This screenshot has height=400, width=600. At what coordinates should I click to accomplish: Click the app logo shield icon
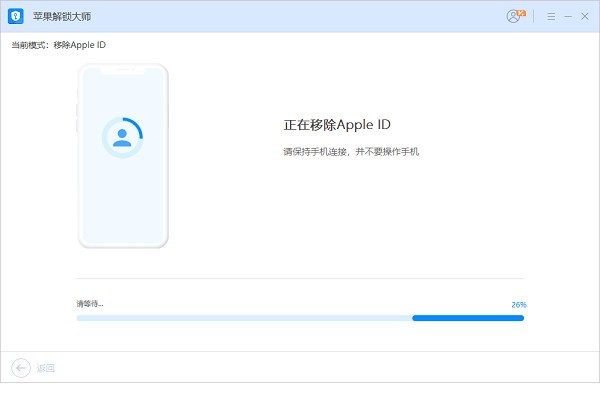[x=16, y=16]
